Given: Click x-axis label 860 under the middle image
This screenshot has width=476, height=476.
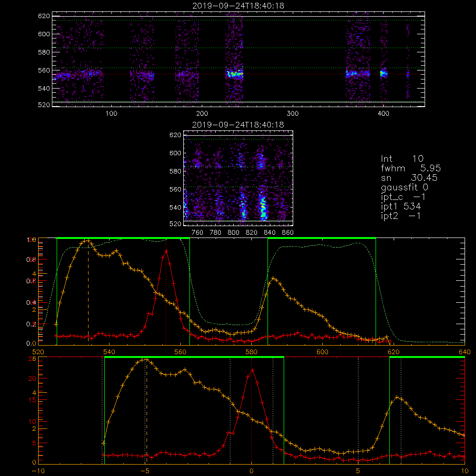Looking at the screenshot, I should [288, 233].
